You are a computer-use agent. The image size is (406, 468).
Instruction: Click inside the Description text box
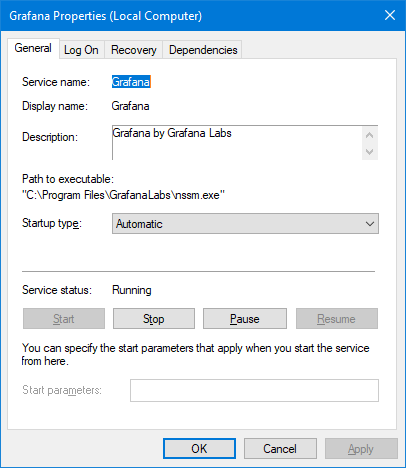pos(237,143)
